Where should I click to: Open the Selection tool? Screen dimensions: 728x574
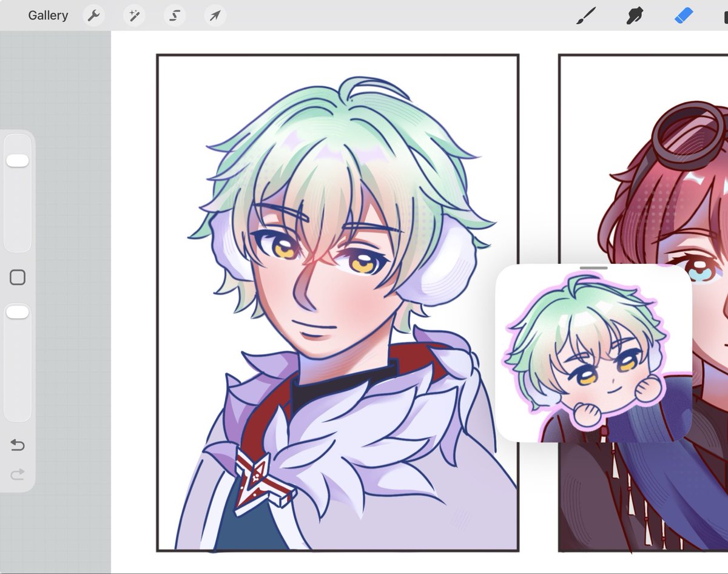tap(175, 16)
